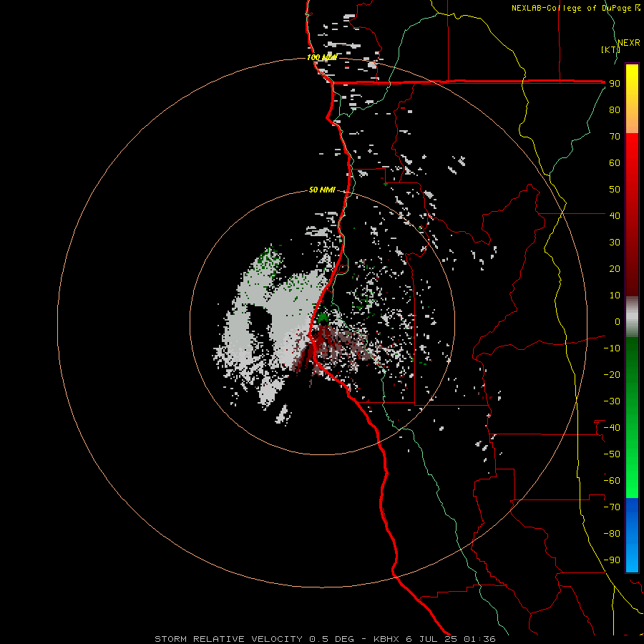Select the "0" value on the velocity scale

618,321
